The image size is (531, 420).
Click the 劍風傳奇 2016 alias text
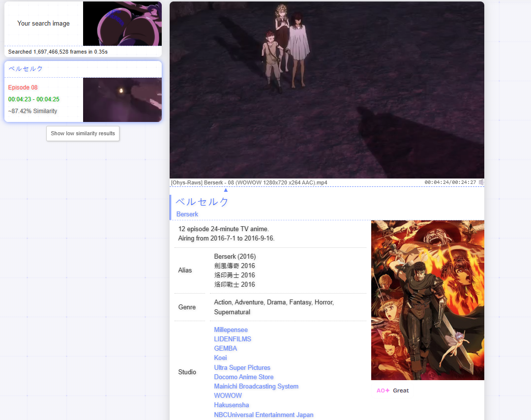click(235, 266)
